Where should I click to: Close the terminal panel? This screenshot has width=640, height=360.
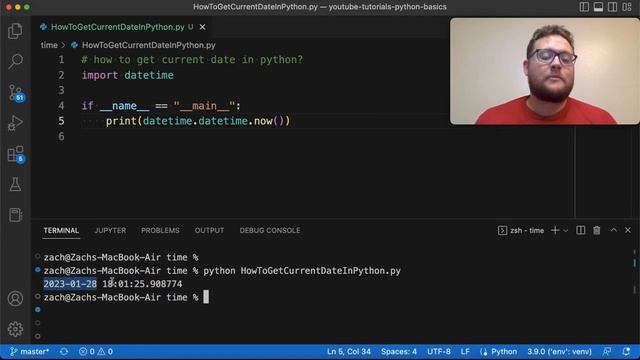coord(628,231)
